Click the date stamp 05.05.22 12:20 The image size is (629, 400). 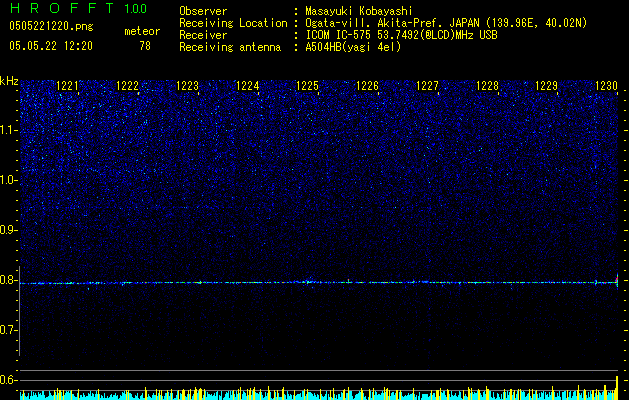pos(51,46)
